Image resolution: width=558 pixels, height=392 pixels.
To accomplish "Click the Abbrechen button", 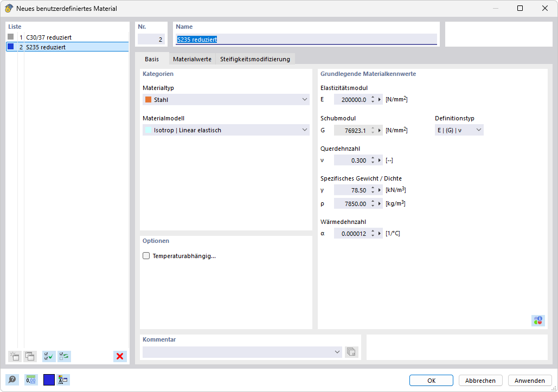I will coord(480,380).
